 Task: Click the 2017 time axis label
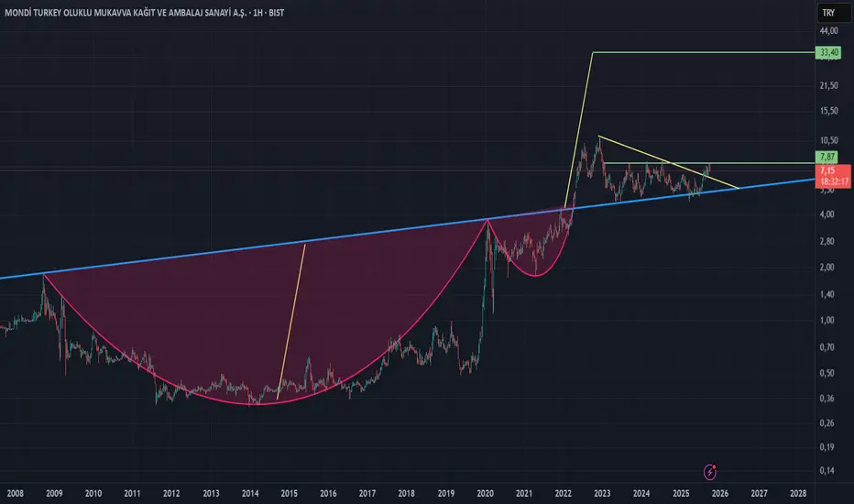[367, 494]
